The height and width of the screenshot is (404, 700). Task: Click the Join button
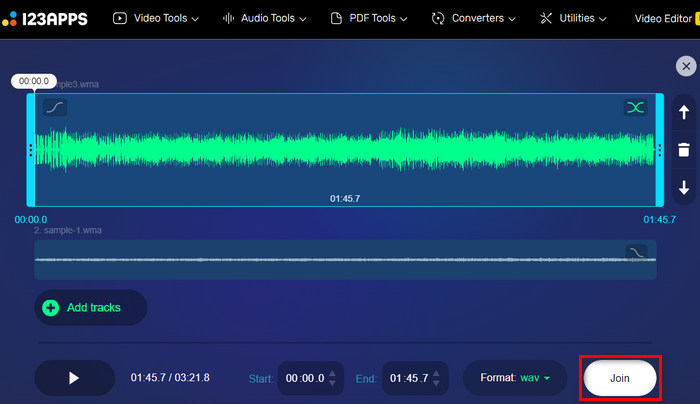(x=620, y=378)
